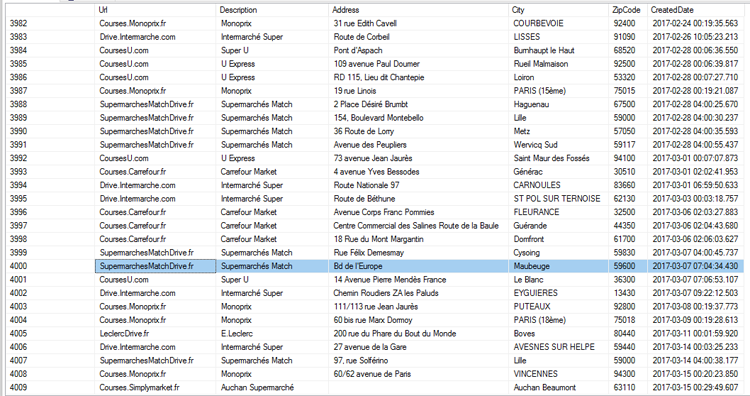
Task: Click zip code cell 75015
Action: (x=628, y=91)
